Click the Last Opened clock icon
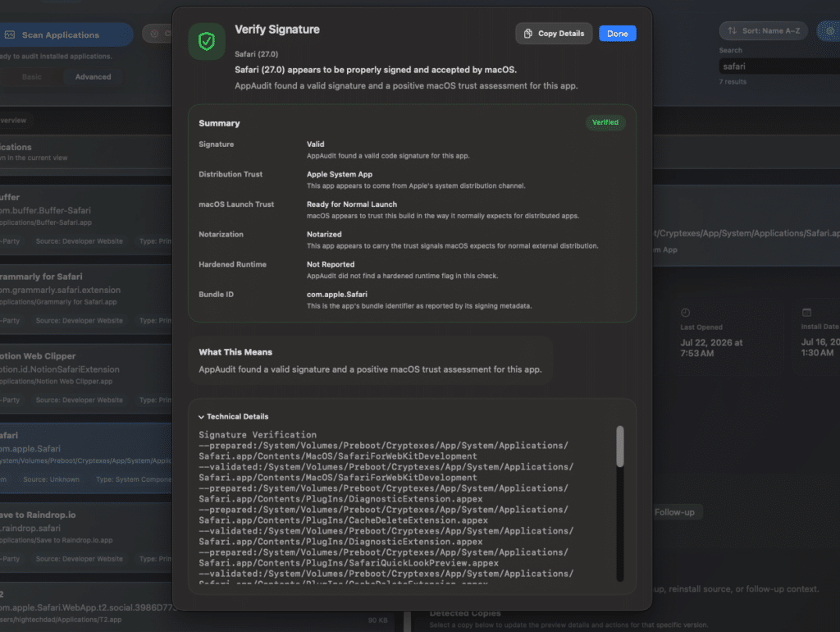 tap(685, 313)
